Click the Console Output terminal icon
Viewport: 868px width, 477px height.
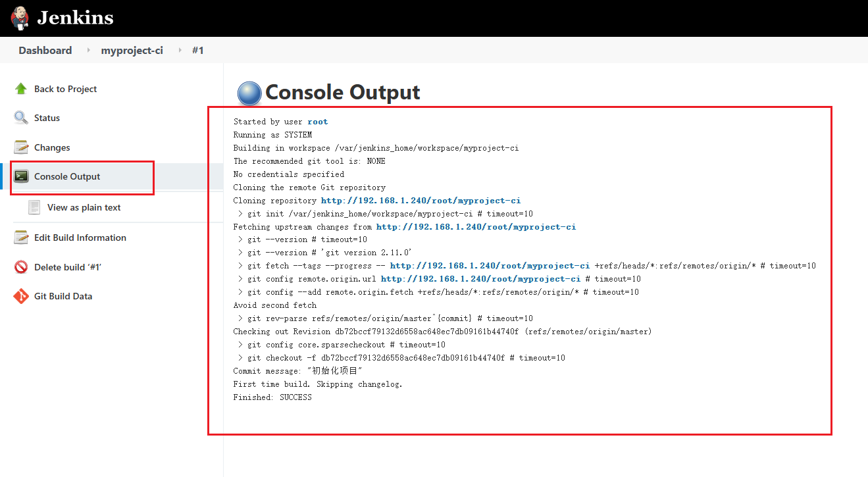click(21, 176)
